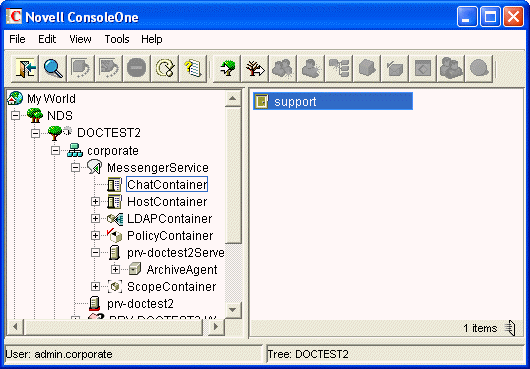This screenshot has width=530, height=369.
Task: Click 'Tree: DOCTEST2' in the status bar
Action: [x=308, y=354]
